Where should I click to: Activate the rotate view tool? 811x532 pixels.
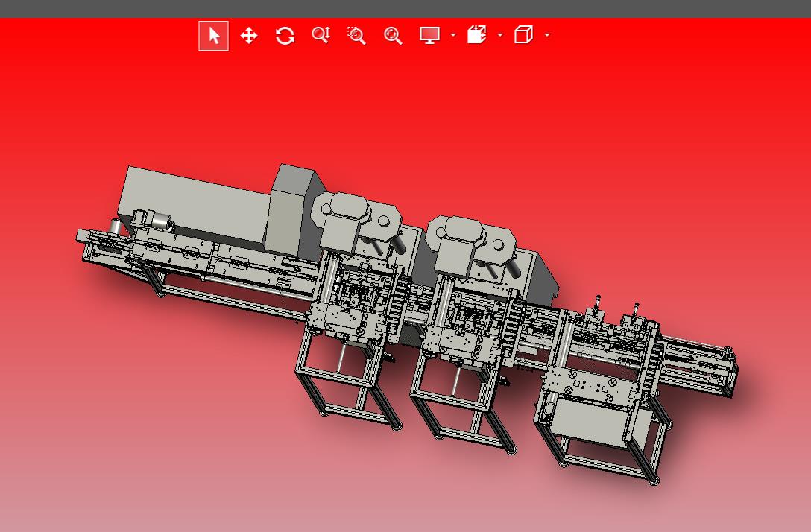285,36
